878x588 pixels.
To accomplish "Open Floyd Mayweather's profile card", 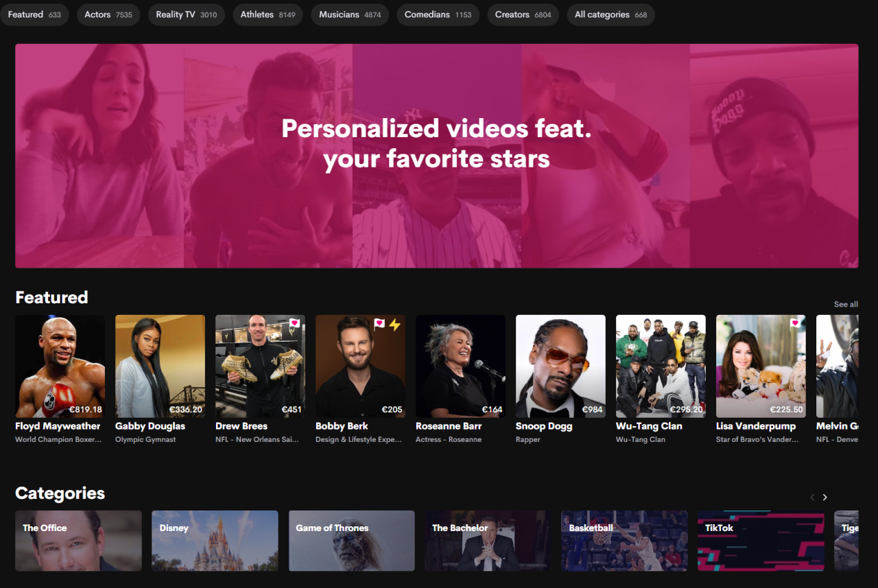I will click(x=60, y=366).
